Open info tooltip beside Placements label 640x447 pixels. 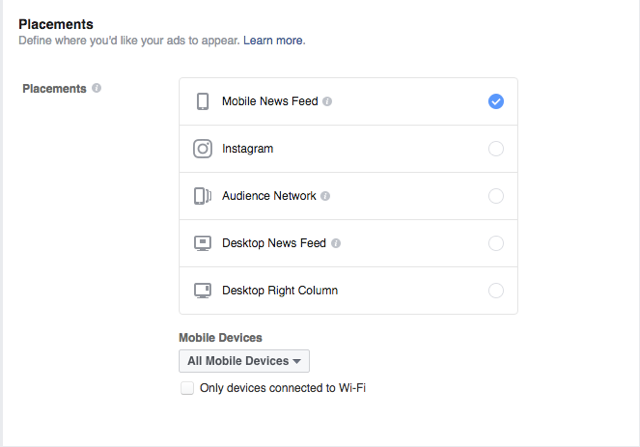pos(96,88)
